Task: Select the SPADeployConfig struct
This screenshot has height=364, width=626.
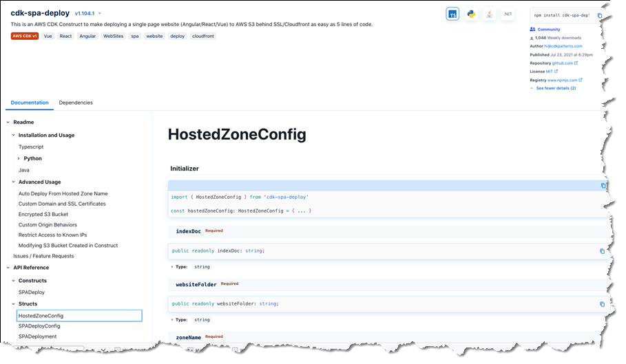Action: (39, 326)
